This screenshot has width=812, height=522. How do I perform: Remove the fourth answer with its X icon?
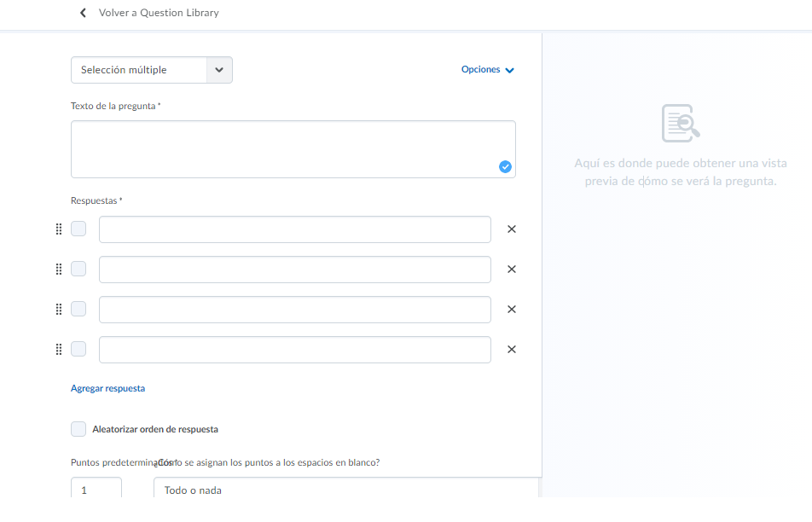(x=512, y=350)
